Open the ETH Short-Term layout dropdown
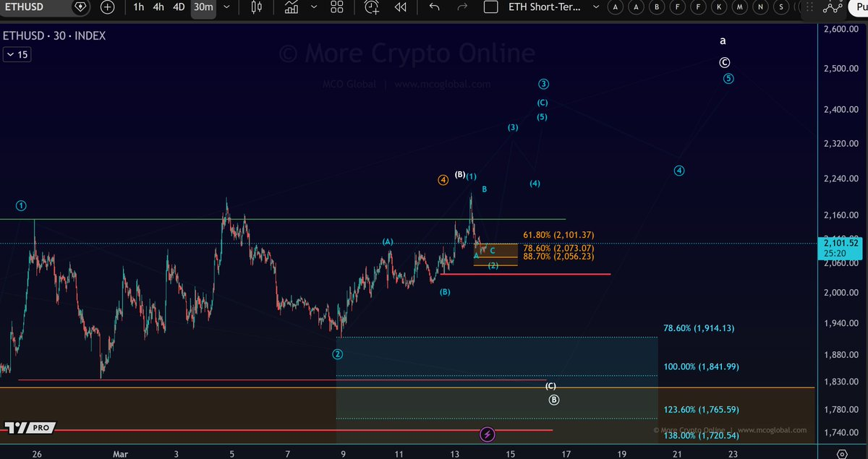 click(595, 7)
